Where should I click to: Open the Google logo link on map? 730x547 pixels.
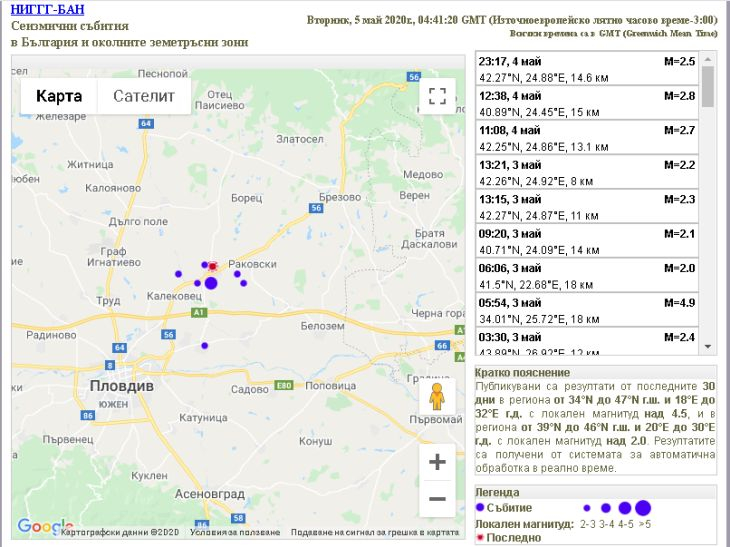click(45, 526)
